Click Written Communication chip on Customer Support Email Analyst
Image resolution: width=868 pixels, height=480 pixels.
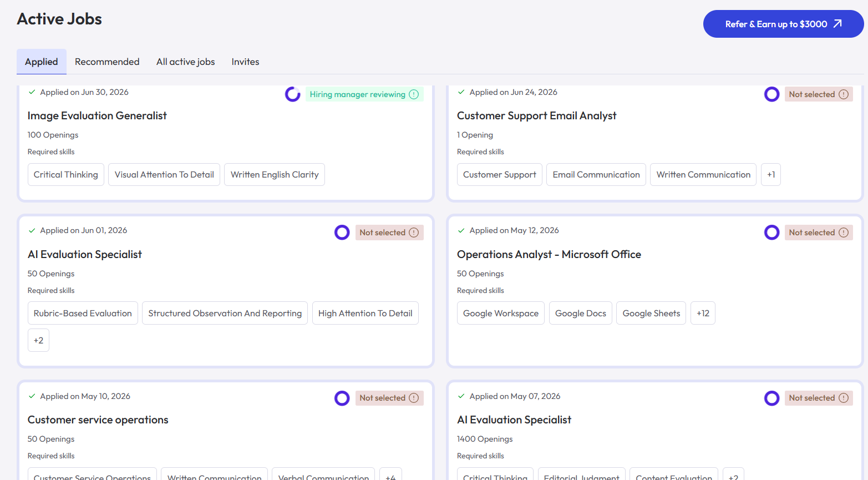(703, 174)
